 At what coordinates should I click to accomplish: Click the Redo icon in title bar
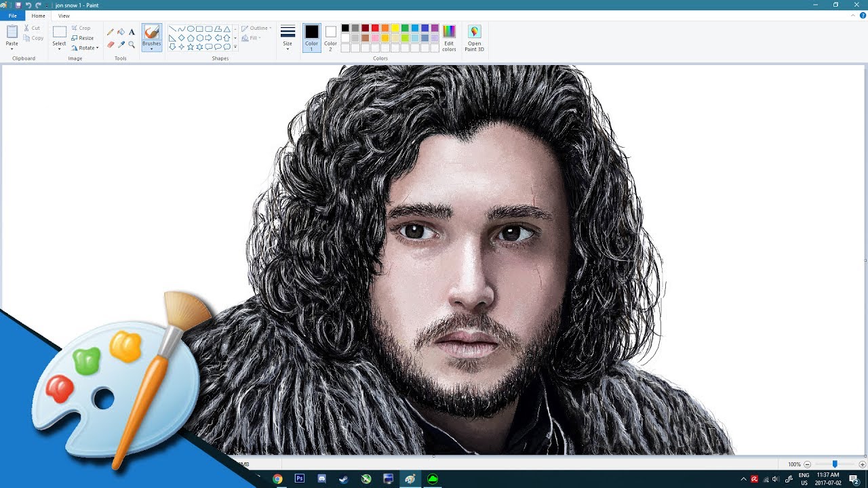click(x=38, y=5)
